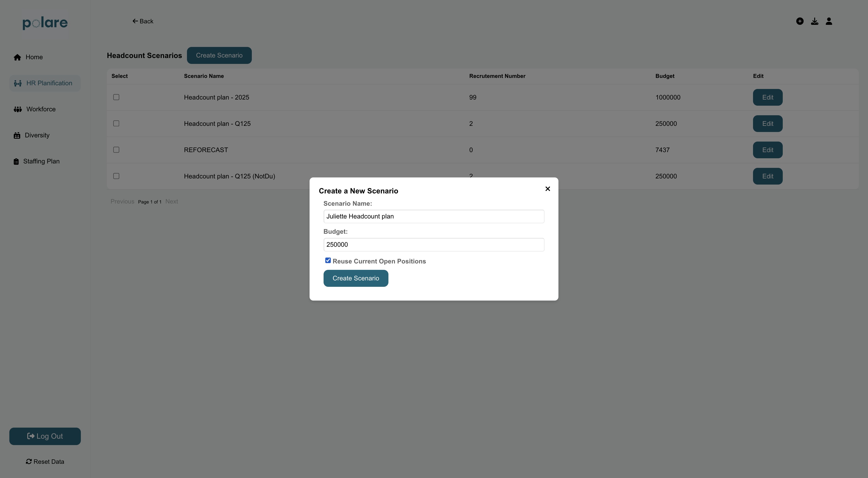
Task: Close the Create a New Scenario dialog
Action: tap(548, 189)
